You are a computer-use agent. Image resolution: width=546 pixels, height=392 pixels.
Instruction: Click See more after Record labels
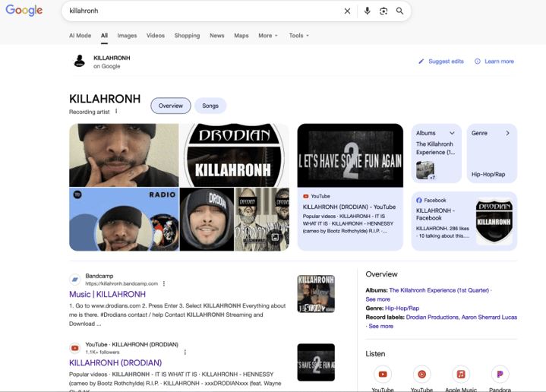point(381,326)
